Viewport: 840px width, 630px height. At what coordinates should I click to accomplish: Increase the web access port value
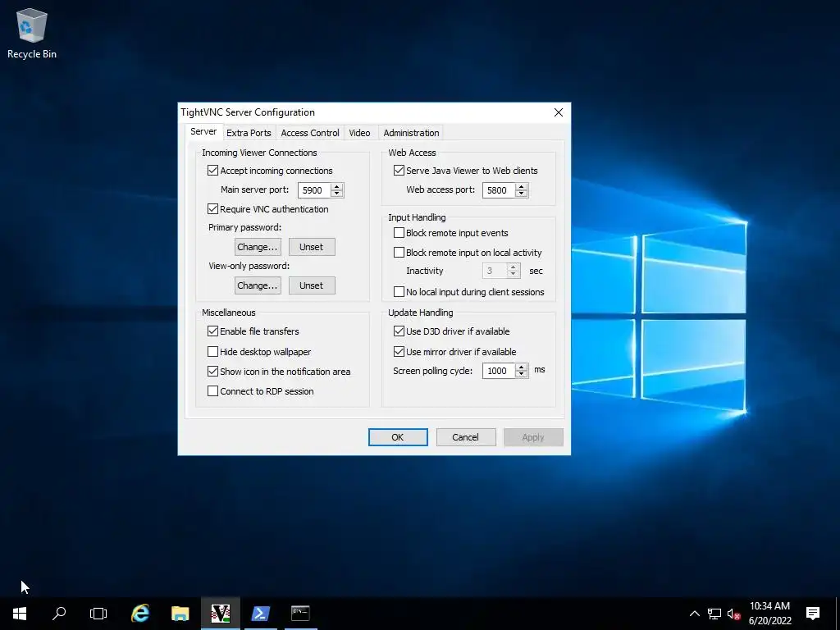(x=521, y=186)
